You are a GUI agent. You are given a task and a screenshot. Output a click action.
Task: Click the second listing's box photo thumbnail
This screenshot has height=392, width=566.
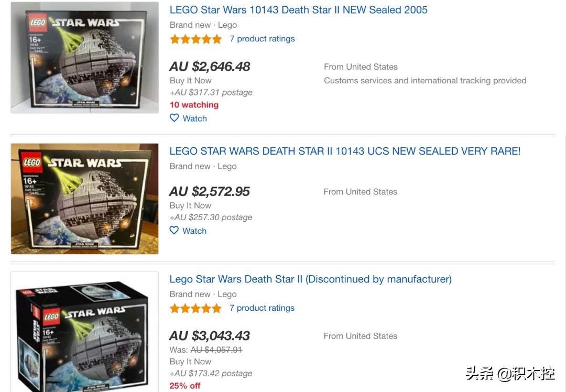pos(85,199)
